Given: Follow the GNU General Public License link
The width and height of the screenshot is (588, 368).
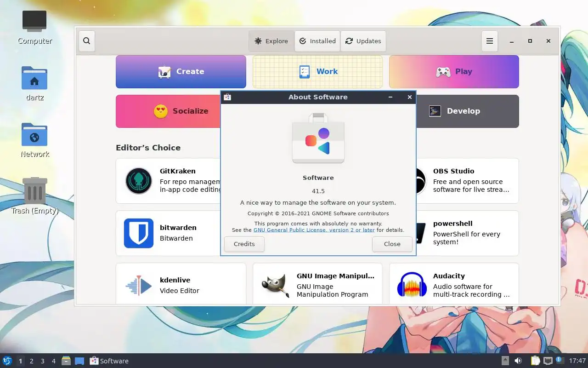Looking at the screenshot, I should (314, 230).
